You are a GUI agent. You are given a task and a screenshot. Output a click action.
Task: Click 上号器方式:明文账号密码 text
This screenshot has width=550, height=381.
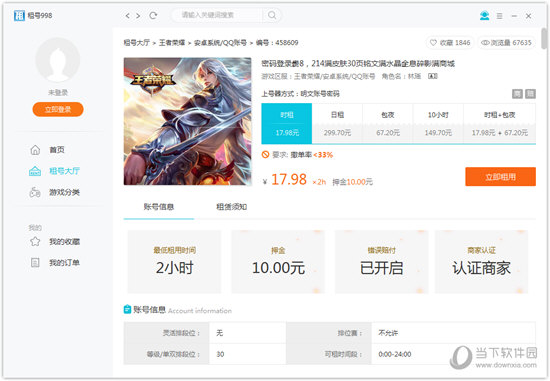[x=301, y=94]
